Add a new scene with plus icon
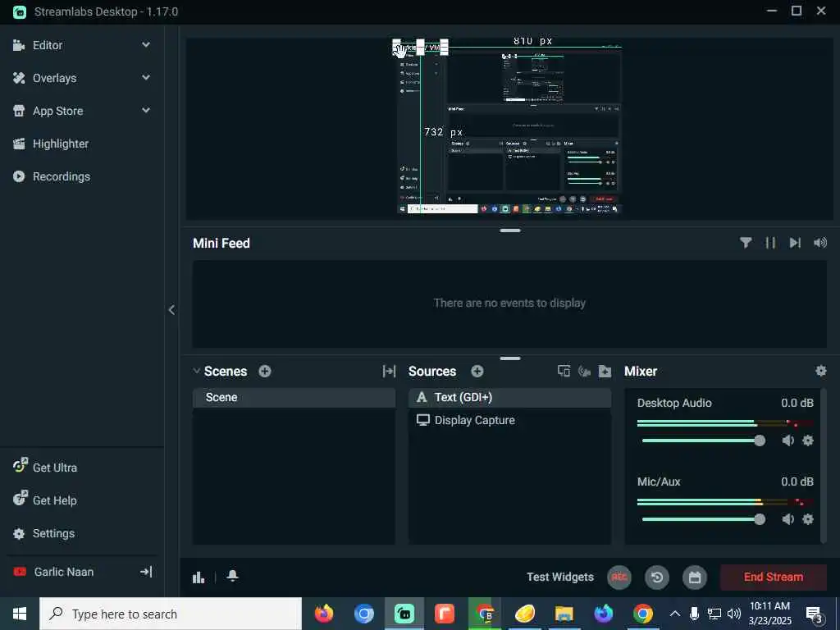Viewport: 840px width, 630px height. 265,371
